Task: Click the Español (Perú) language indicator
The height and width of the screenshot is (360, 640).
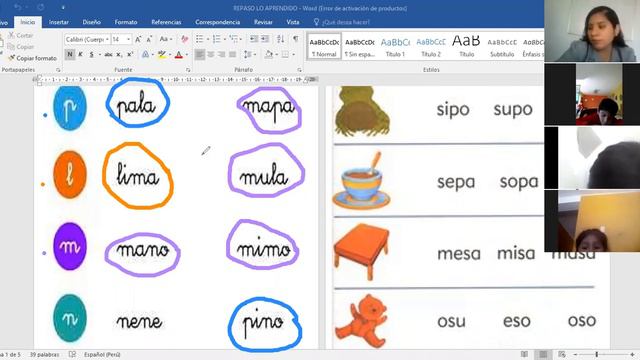Action: tap(102, 355)
